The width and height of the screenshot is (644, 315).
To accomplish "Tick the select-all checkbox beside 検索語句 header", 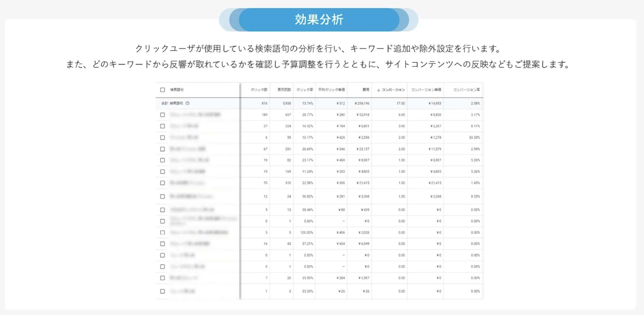I will [x=162, y=90].
